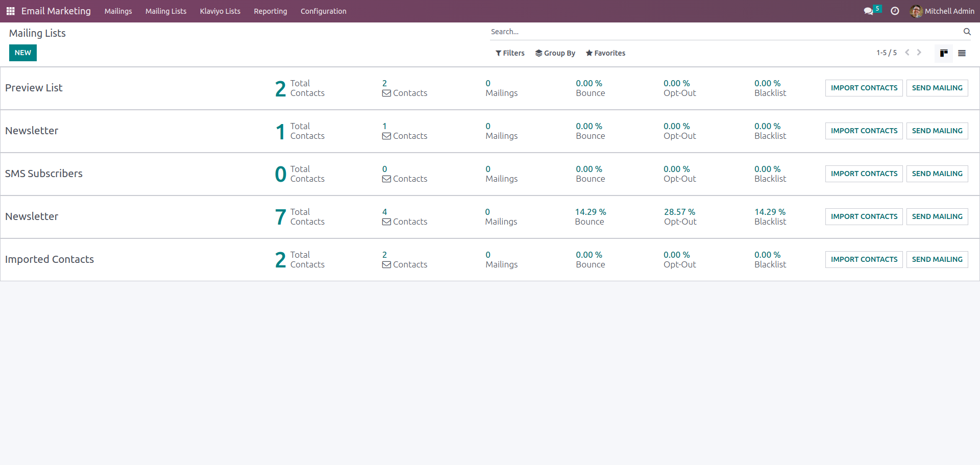This screenshot has width=980, height=465.
Task: Focus the Search input field
Action: point(725,32)
